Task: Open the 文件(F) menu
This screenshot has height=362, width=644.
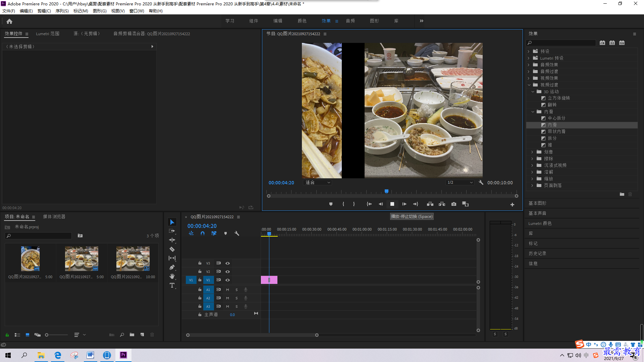Action: click(x=9, y=11)
